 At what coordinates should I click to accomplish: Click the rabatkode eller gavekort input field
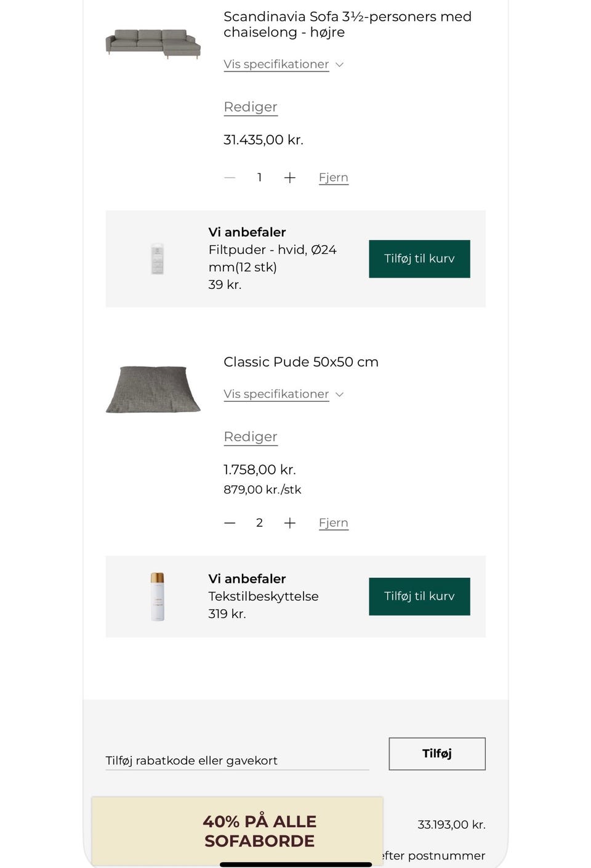[237, 760]
